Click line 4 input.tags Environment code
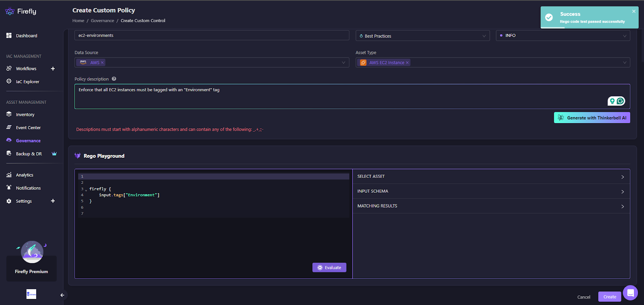Image resolution: width=644 pixels, height=305 pixels. pos(129,195)
